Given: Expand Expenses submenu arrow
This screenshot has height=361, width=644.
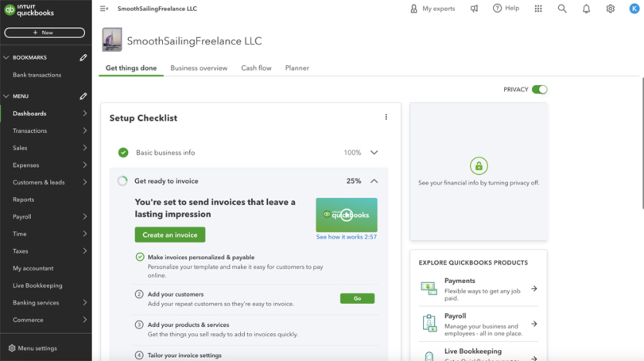Looking at the screenshot, I should (x=84, y=165).
